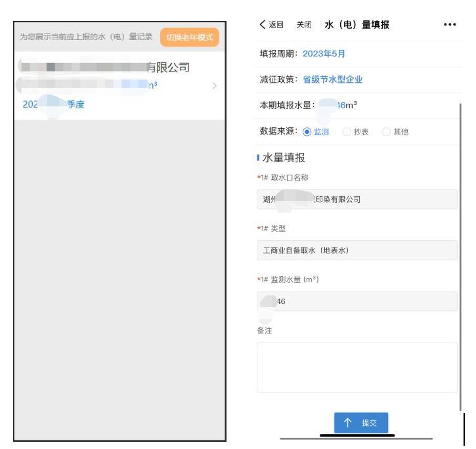Click the 本期填报水量 value text
Viewport: 476px width, 449px height.
pyautogui.click(x=337, y=105)
